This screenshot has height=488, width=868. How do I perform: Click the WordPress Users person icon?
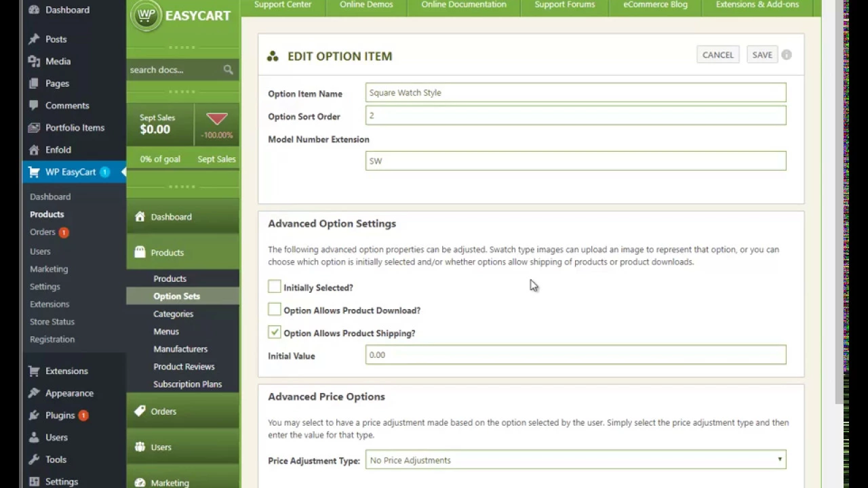34,437
